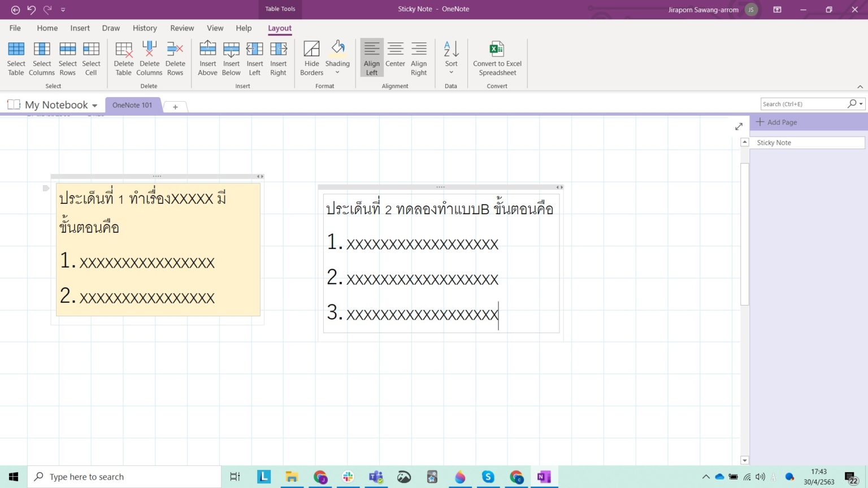The image size is (868, 488).
Task: Click inside the Search Ctrl+E field
Action: coord(805,103)
